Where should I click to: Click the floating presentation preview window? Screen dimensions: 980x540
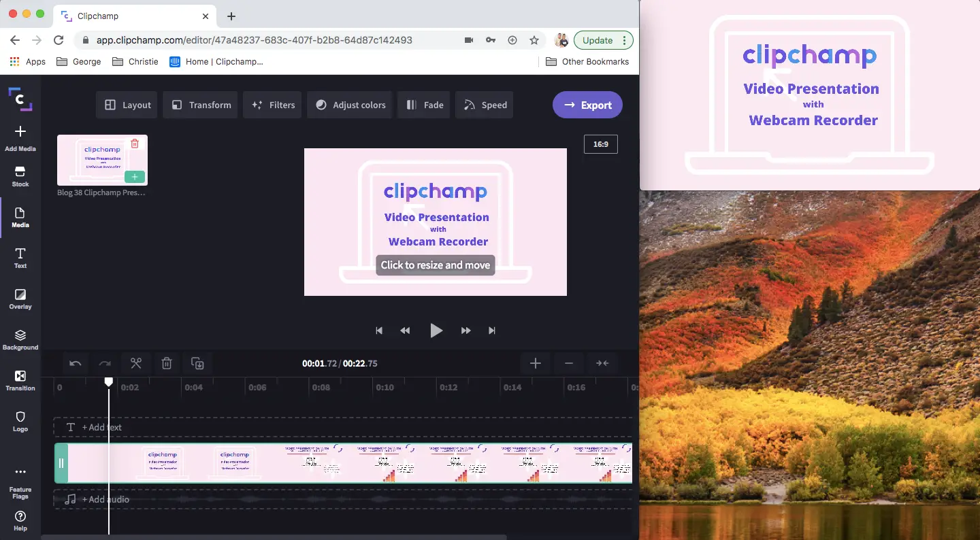click(810, 95)
